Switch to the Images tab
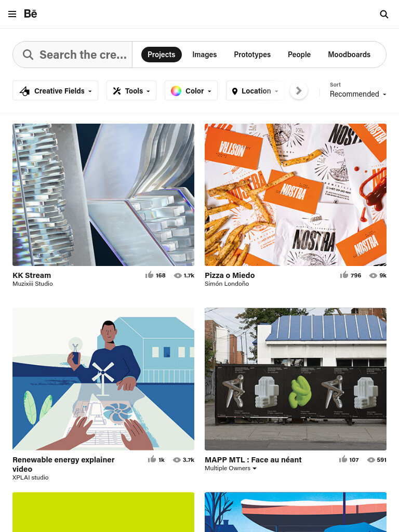Image resolution: width=399 pixels, height=532 pixels. pos(204,55)
